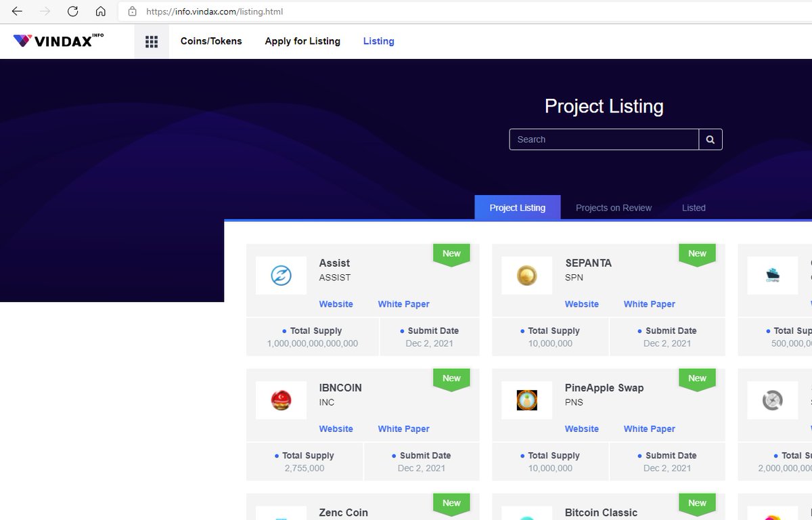Click the ship logo in the cut-off card
Image resolution: width=812 pixels, height=520 pixels.
pos(772,276)
